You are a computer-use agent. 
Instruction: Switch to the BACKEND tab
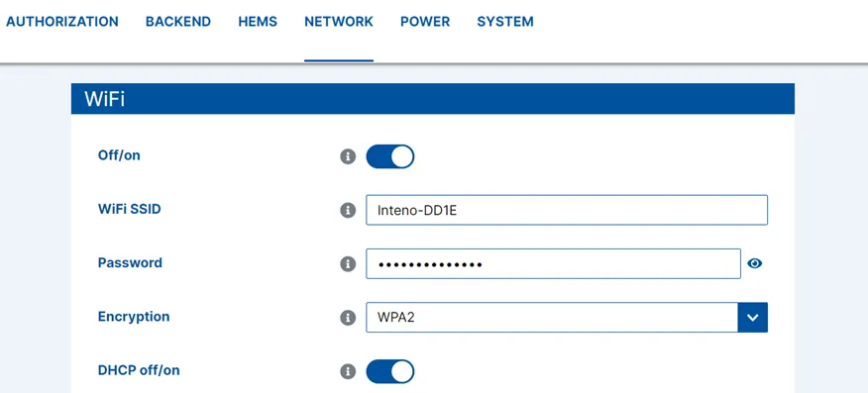point(178,22)
